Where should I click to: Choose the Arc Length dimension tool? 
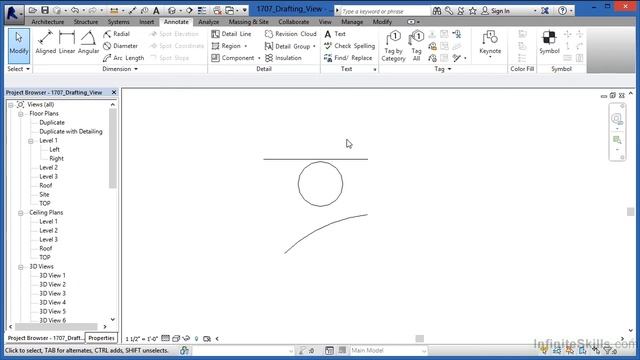coord(124,58)
